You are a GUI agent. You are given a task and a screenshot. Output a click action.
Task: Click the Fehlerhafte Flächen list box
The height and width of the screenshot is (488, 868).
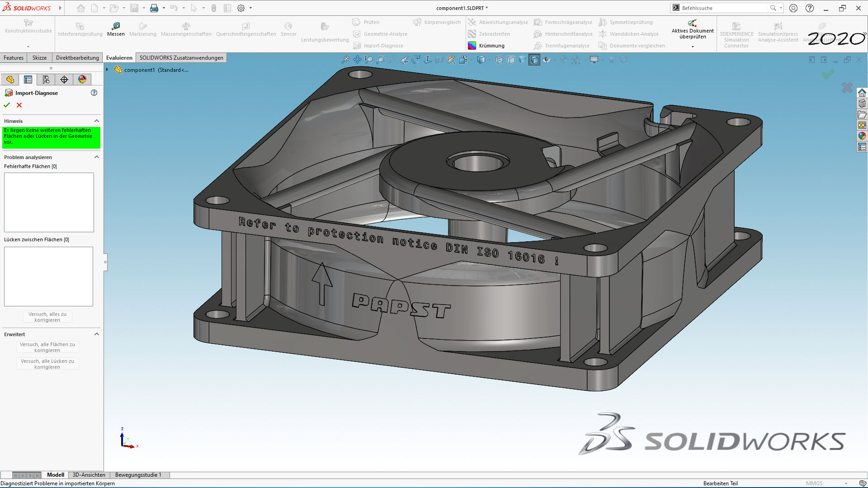click(x=49, y=202)
